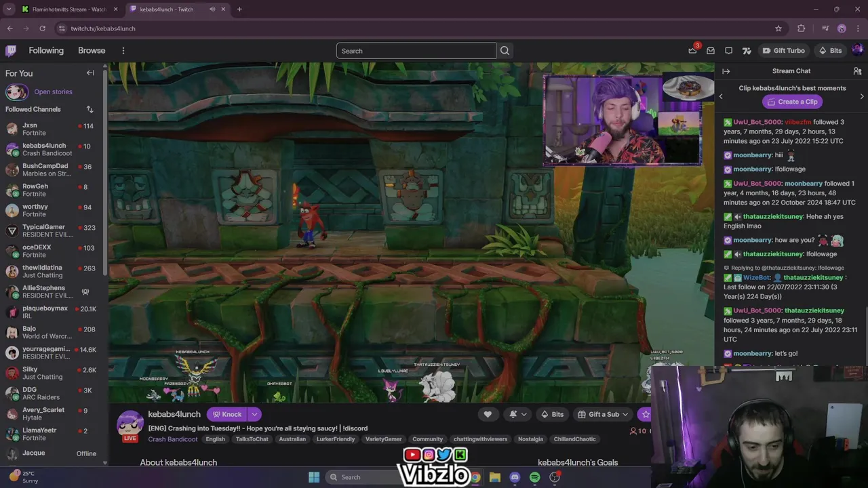Select the LurkerFriendly tag
Screen dimensions: 868x488
(x=336, y=439)
